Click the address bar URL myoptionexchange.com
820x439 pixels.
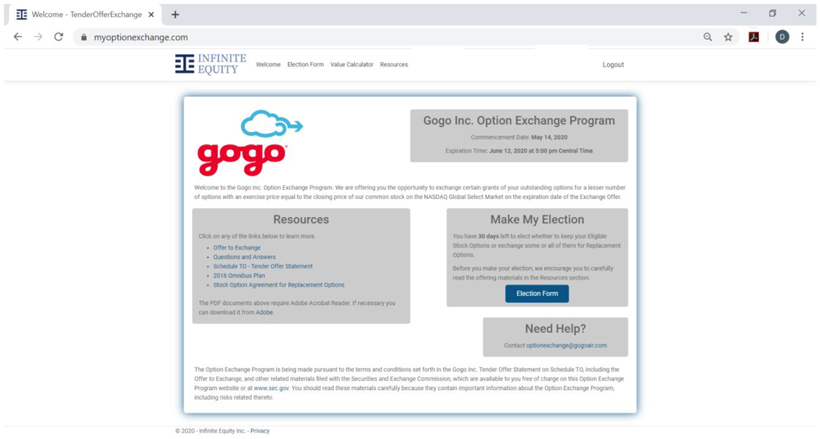click(x=141, y=37)
